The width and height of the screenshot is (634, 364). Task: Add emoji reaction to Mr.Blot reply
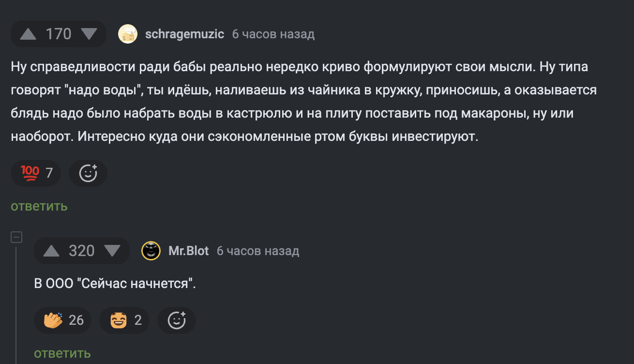[177, 320]
